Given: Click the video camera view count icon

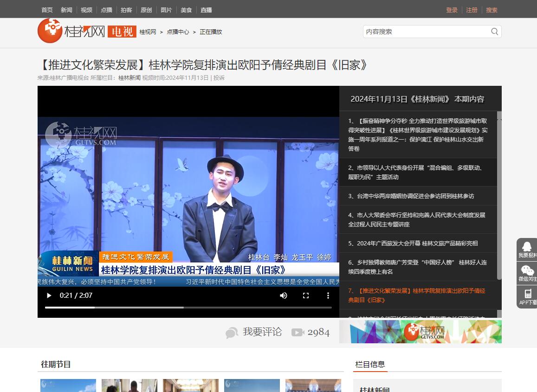Looking at the screenshot, I should click(298, 332).
